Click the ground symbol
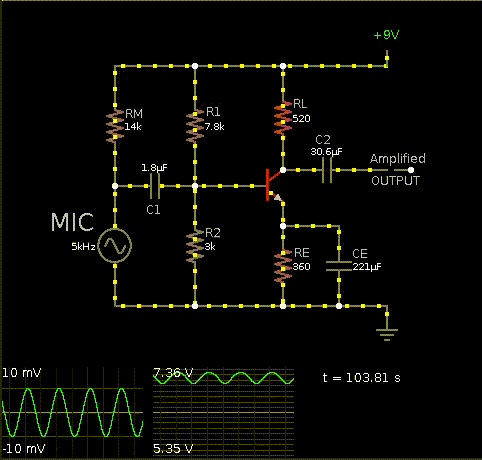482x460 pixels. coord(387,334)
